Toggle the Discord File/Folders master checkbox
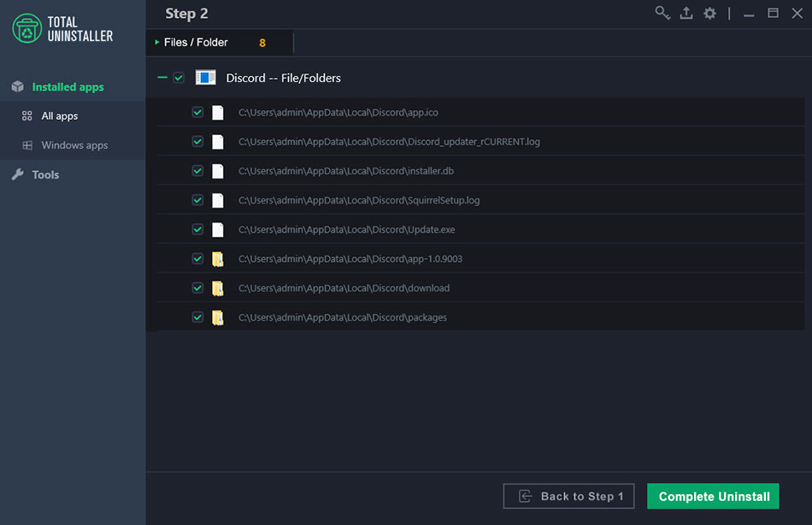This screenshot has width=812, height=525. (x=179, y=78)
